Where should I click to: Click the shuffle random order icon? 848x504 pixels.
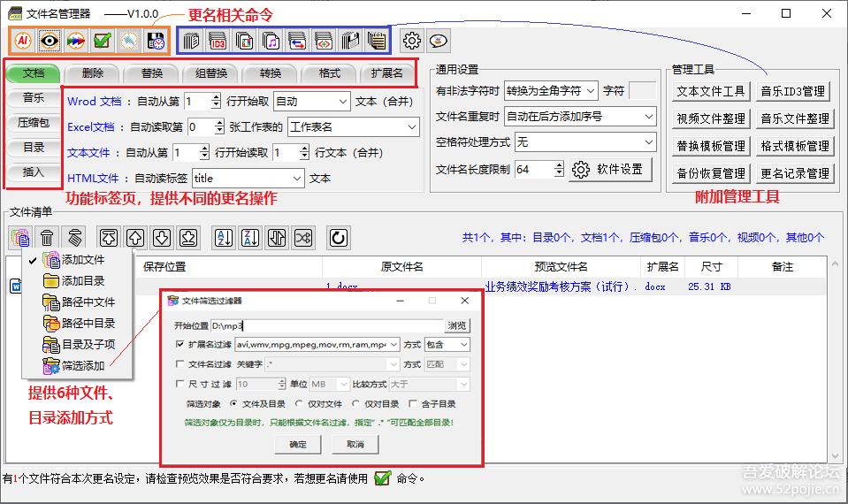click(302, 237)
